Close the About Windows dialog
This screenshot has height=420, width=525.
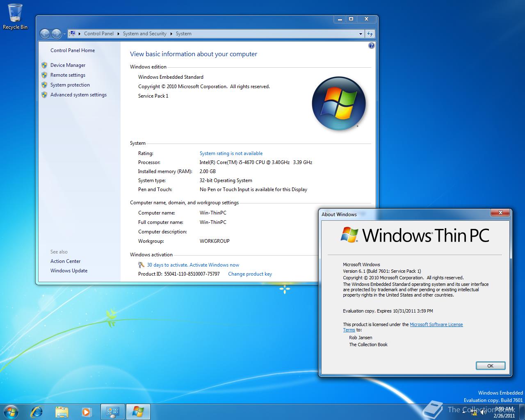tap(500, 212)
